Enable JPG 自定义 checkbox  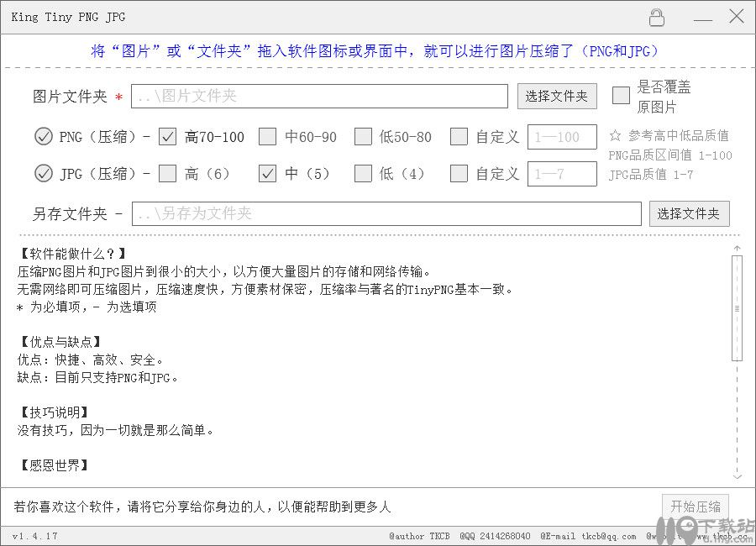[x=459, y=174]
